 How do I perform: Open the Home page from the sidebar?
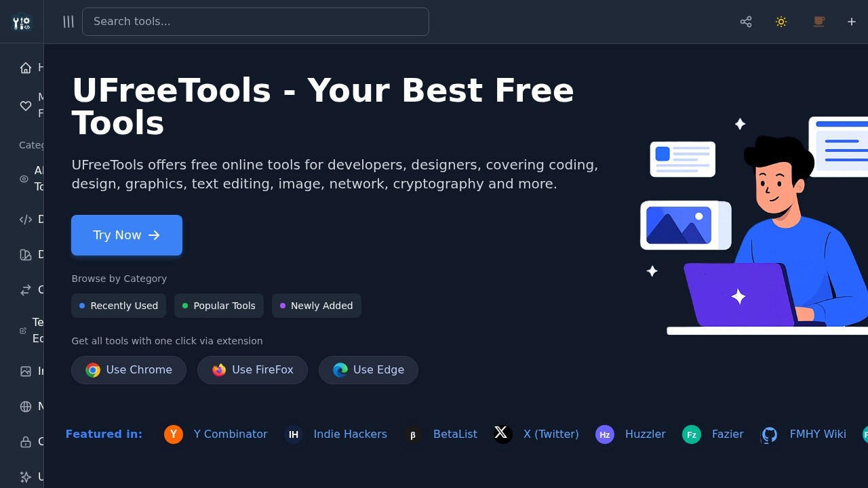coord(25,67)
